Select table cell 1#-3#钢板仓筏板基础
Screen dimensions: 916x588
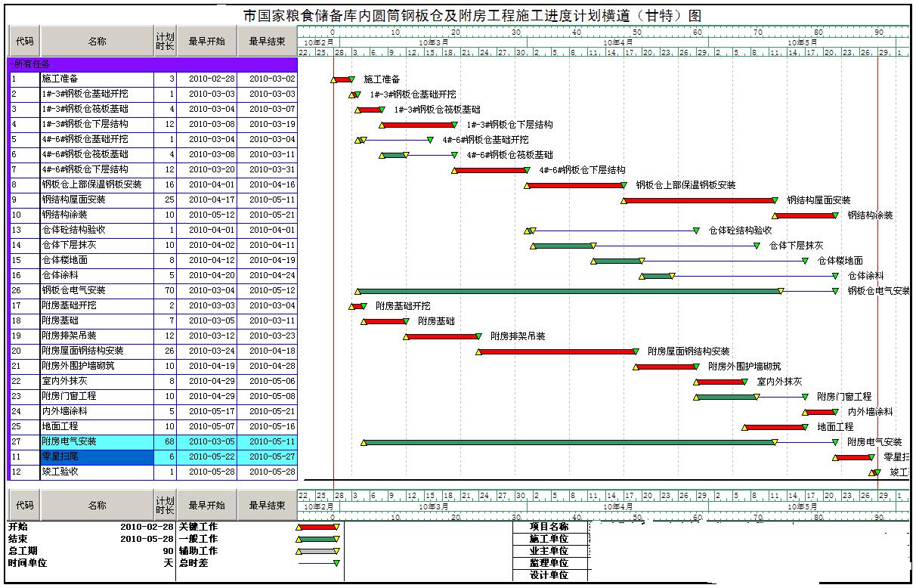click(x=97, y=109)
